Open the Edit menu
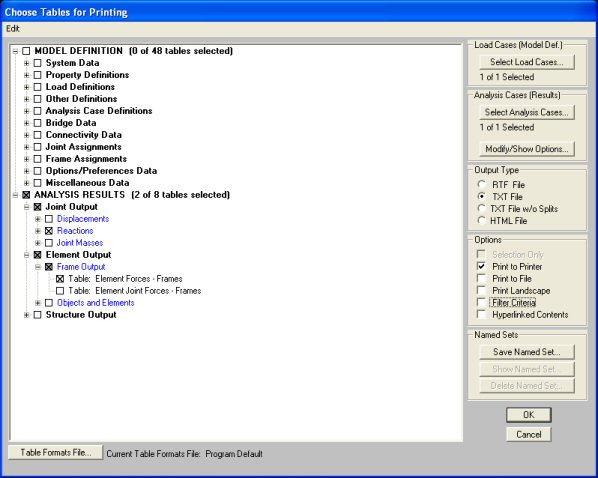This screenshot has height=478, width=598. tap(13, 29)
